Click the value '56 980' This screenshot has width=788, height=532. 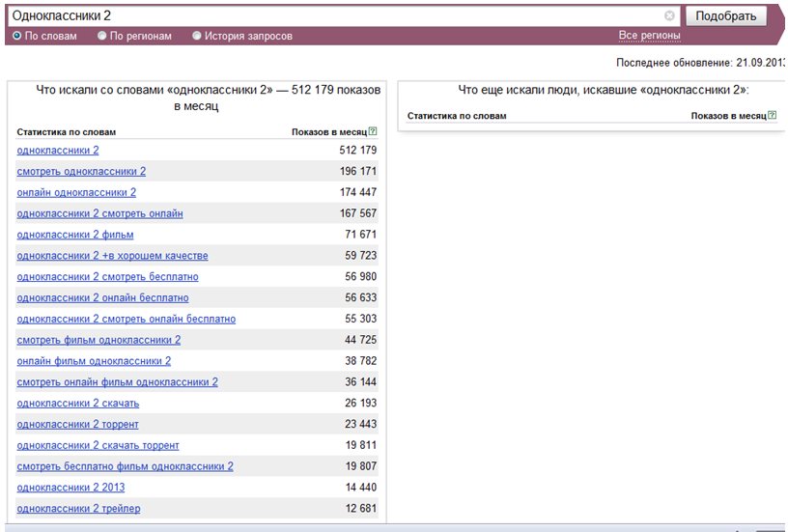361,277
